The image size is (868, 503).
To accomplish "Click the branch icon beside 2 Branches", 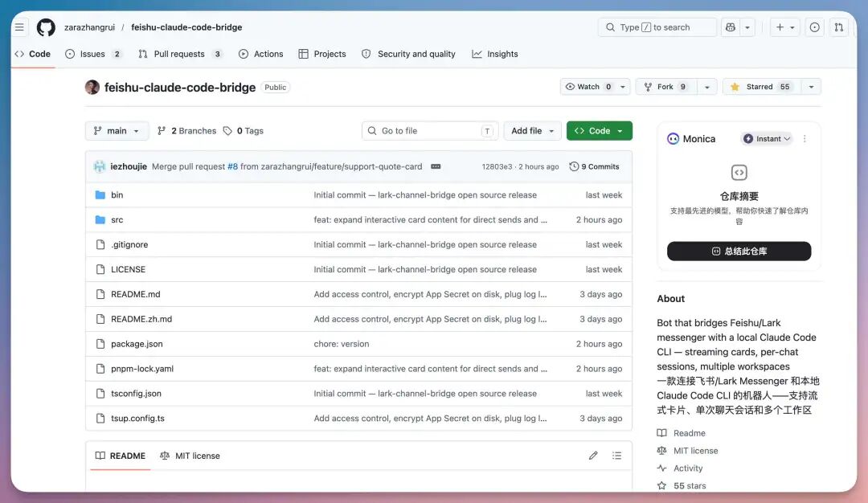I will [x=161, y=131].
